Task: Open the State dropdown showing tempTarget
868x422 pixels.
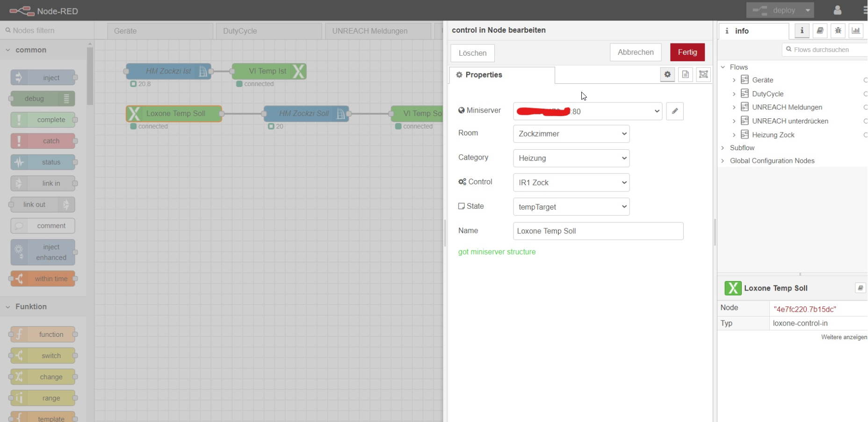Action: [571, 207]
